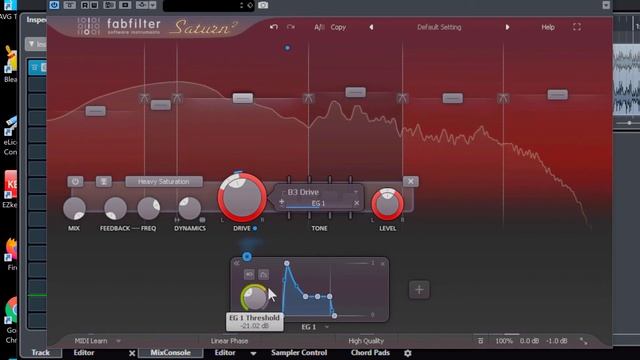
Task: Click the -1.0 dB value
Action: pos(558,341)
